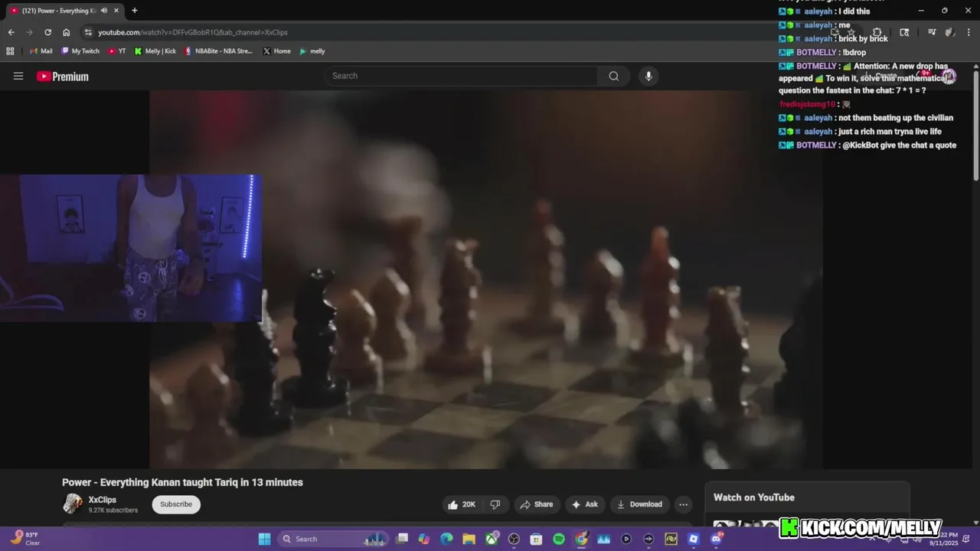This screenshot has width=980, height=551.
Task: Switch to Chrome on the taskbar
Action: tap(581, 539)
